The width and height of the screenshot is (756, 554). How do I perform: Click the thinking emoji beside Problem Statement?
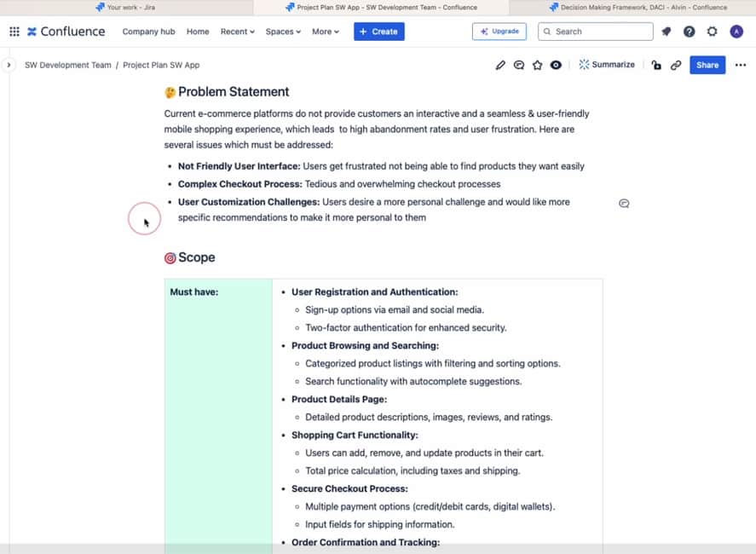pos(170,92)
